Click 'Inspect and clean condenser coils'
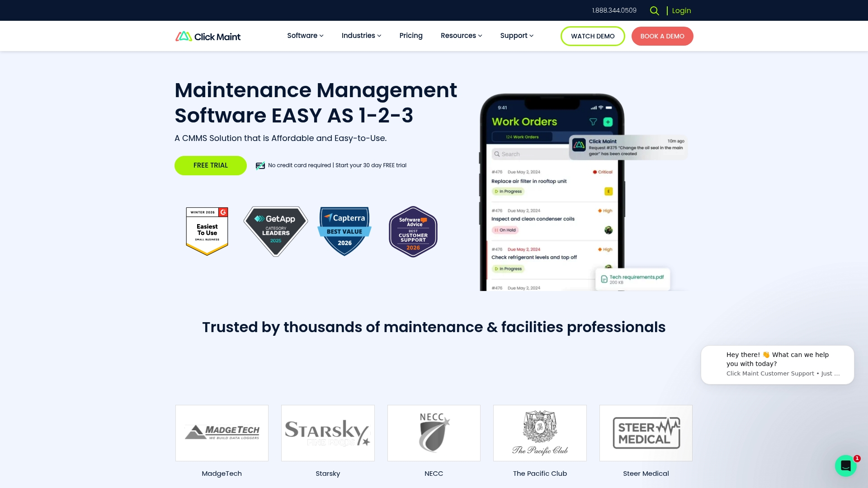The height and width of the screenshot is (488, 868). pyautogui.click(x=533, y=219)
